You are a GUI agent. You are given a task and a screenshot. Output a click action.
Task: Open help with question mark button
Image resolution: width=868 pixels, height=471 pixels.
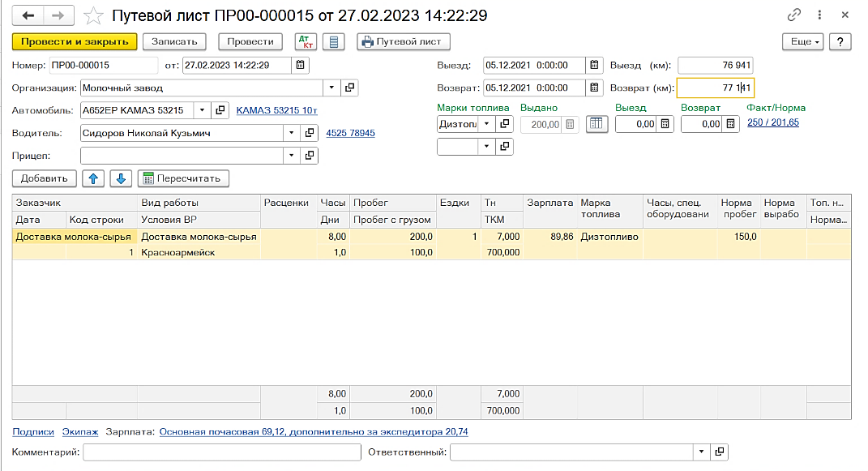(x=840, y=41)
